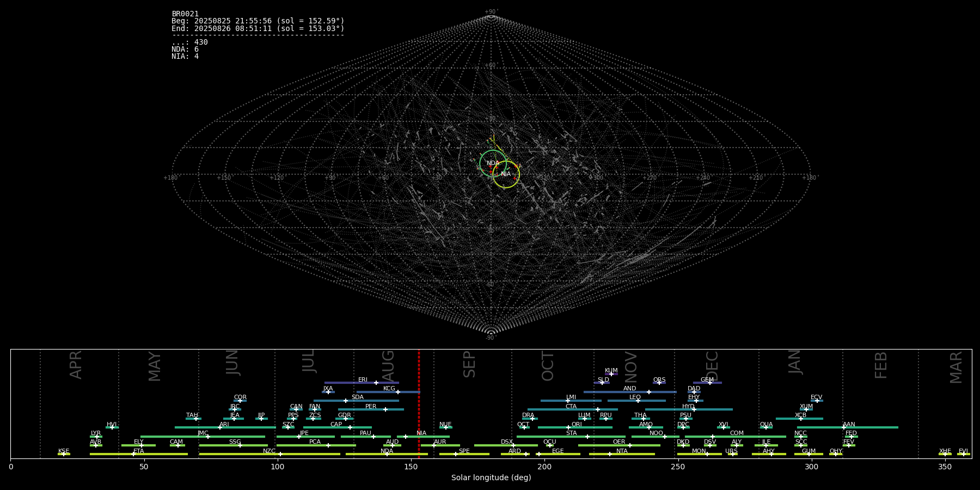Click the SEP month label
The height and width of the screenshot is (490, 980).
tap(469, 364)
